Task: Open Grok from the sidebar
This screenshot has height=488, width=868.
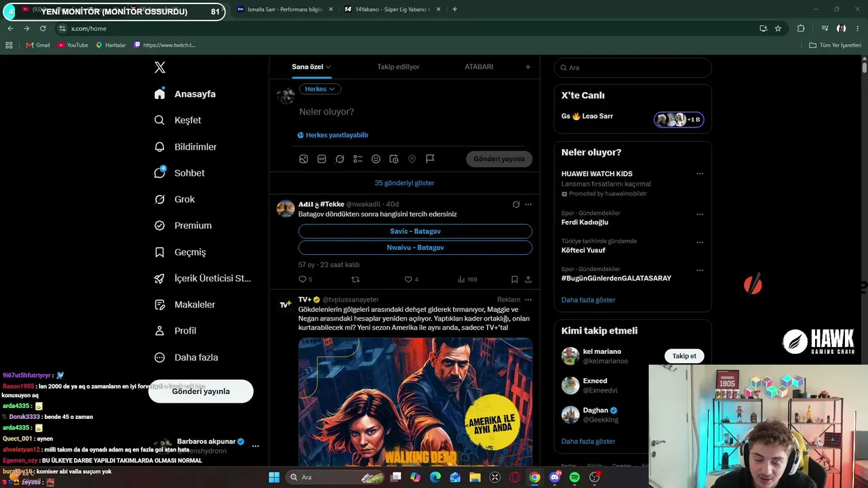Action: tap(174, 199)
